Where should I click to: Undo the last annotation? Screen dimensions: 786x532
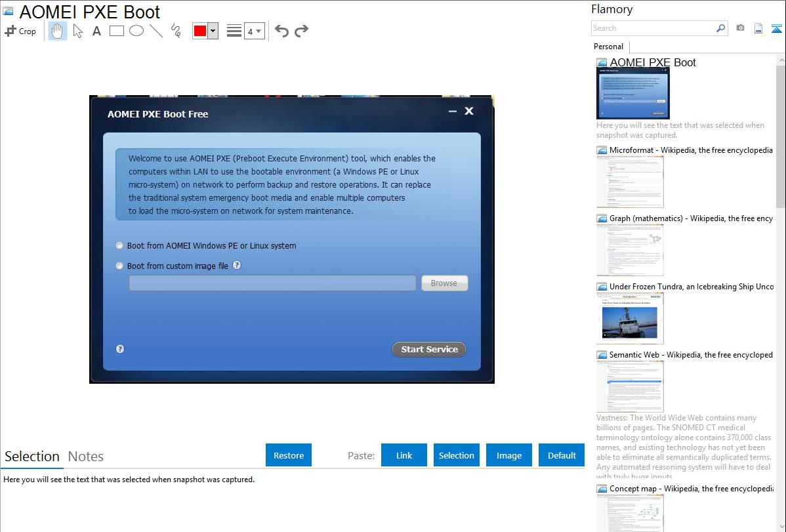click(x=281, y=31)
